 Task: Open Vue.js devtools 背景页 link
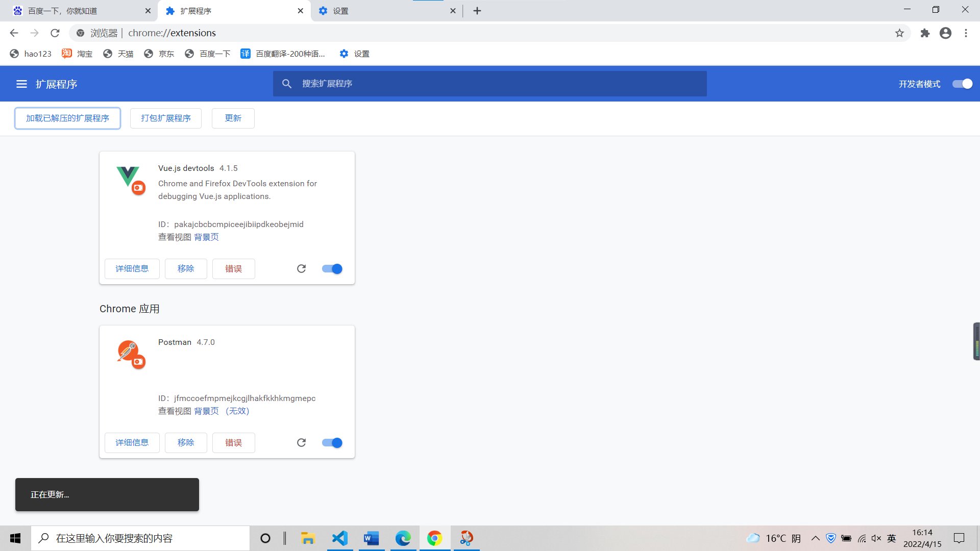[x=206, y=237]
